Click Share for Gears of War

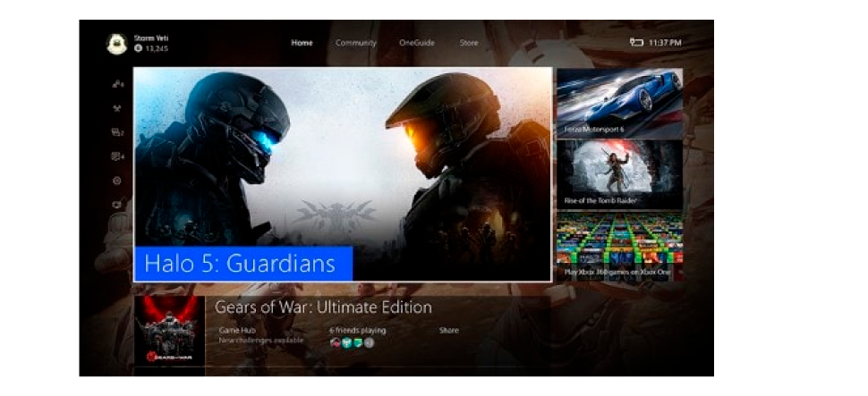(449, 330)
